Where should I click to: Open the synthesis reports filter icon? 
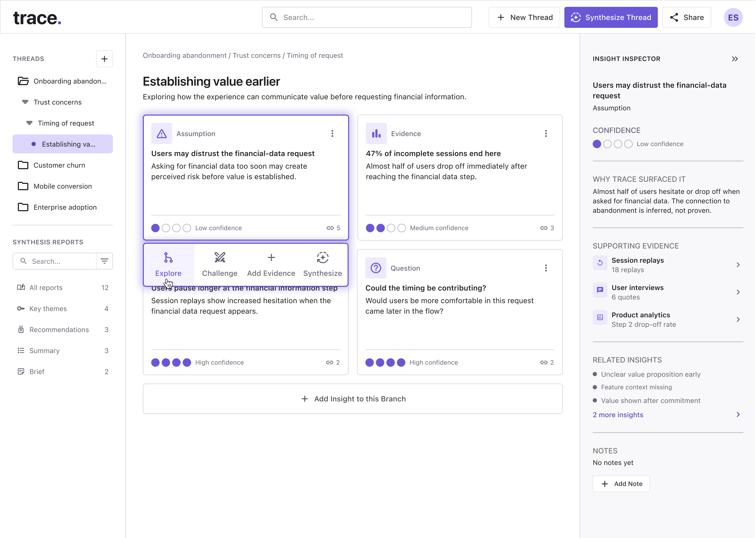tap(104, 261)
